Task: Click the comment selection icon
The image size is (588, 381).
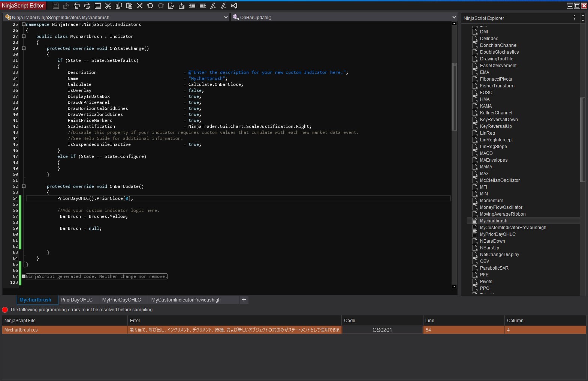Action: [213, 6]
